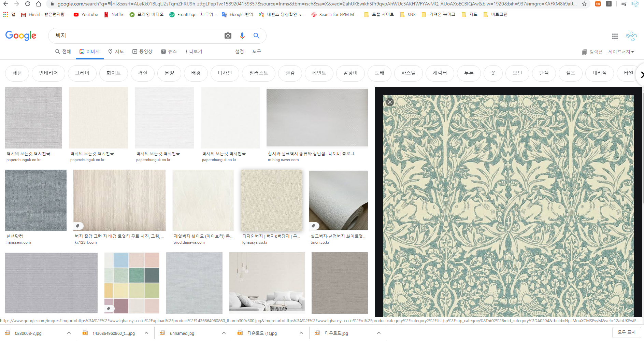644x341 pixels.
Task: Open the media control icon in browser toolbar
Action: (x=624, y=4)
